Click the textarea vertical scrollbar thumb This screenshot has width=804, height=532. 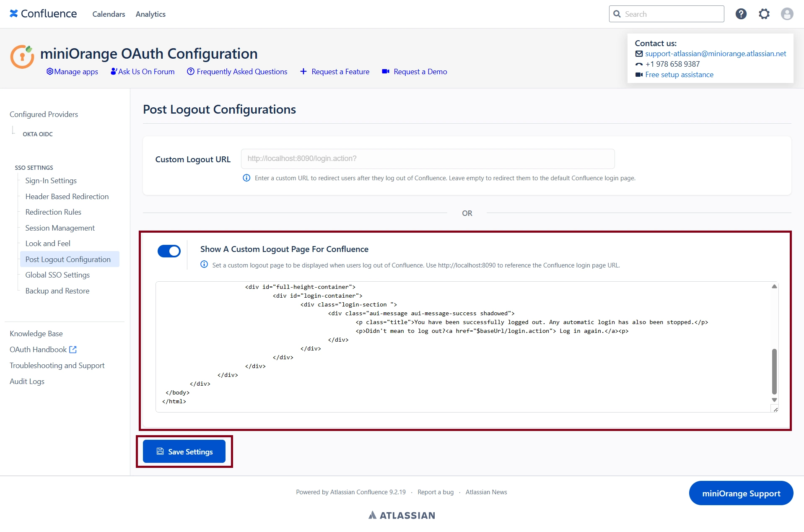(x=774, y=371)
